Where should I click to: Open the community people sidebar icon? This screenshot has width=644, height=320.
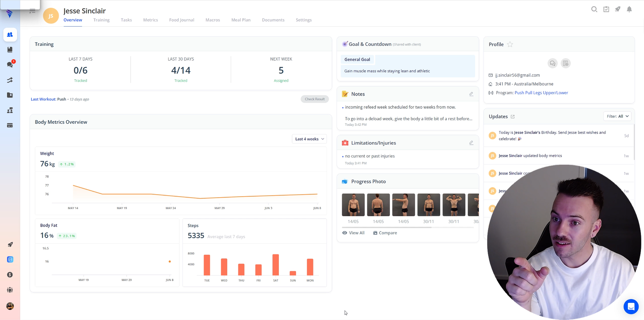pos(10,290)
